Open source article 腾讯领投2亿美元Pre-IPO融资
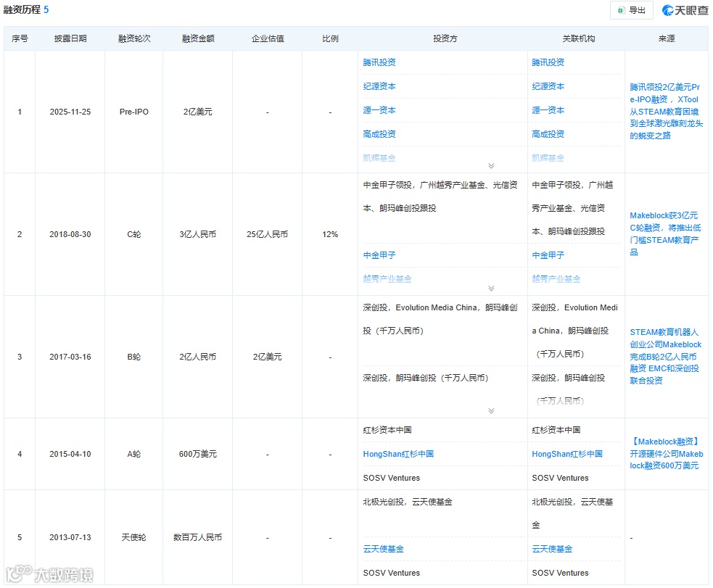 pos(666,112)
